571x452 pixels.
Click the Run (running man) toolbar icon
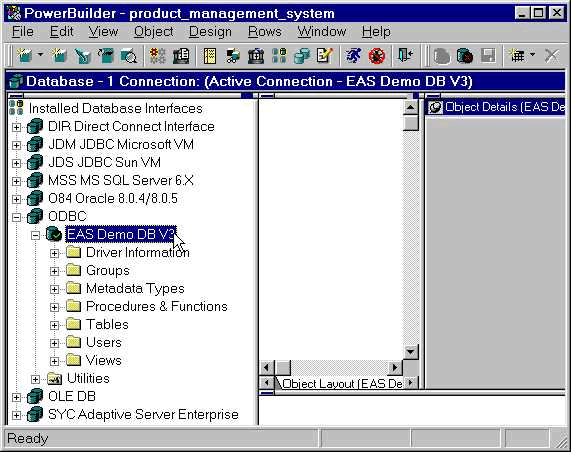coord(353,56)
